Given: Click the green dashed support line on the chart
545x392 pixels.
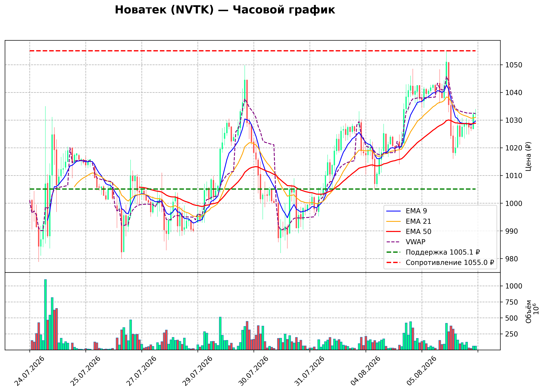Looking at the screenshot, I should tap(253, 189).
